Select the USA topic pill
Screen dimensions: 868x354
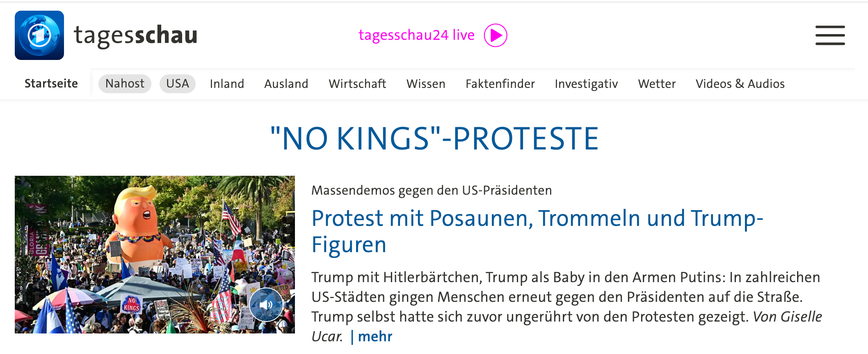(177, 84)
